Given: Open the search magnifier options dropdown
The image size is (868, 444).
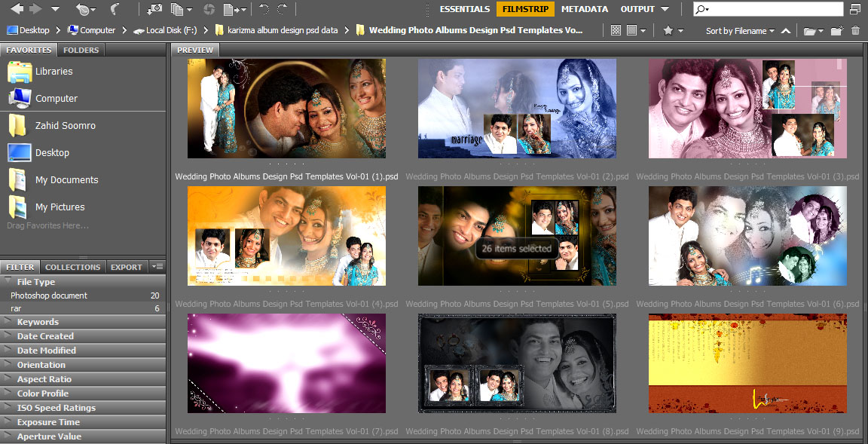Looking at the screenshot, I should [703, 9].
